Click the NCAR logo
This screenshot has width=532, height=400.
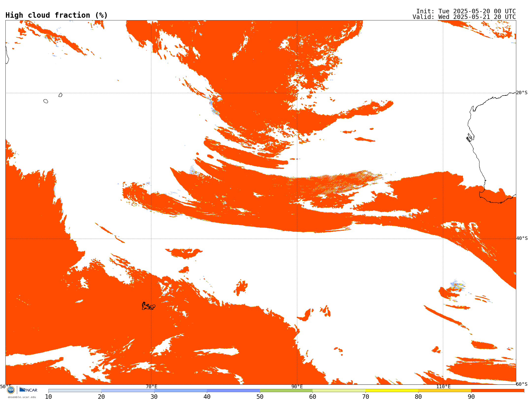(x=28, y=390)
